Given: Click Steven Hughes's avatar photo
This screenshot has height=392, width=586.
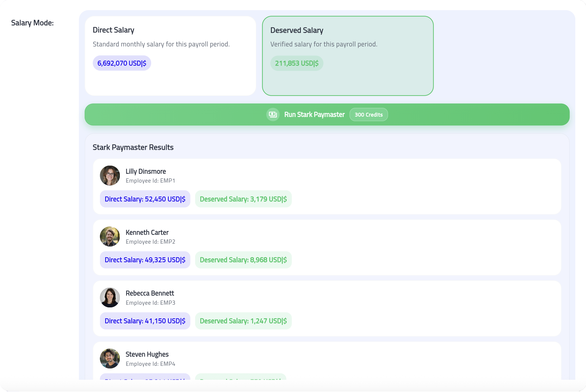Looking at the screenshot, I should coord(110,358).
